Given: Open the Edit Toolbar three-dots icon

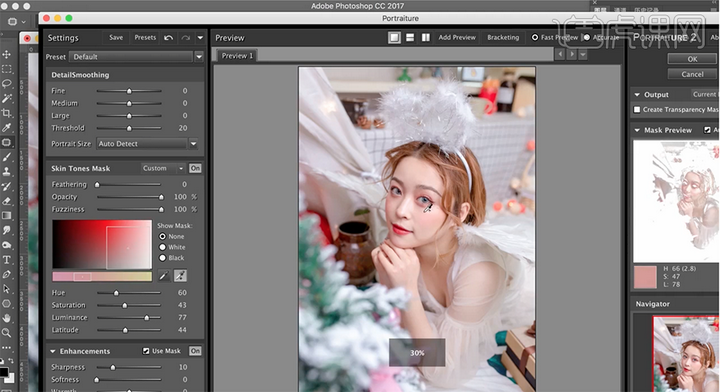Looking at the screenshot, I should pyautogui.click(x=6, y=347).
